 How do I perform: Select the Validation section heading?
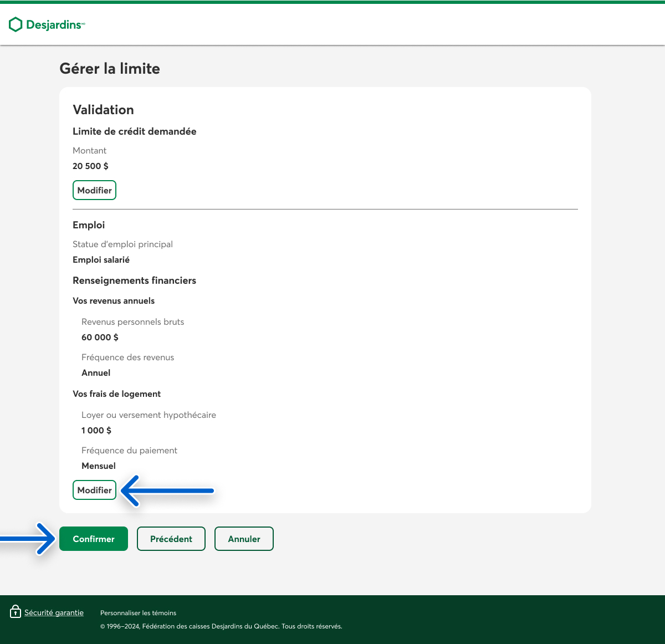(x=103, y=110)
